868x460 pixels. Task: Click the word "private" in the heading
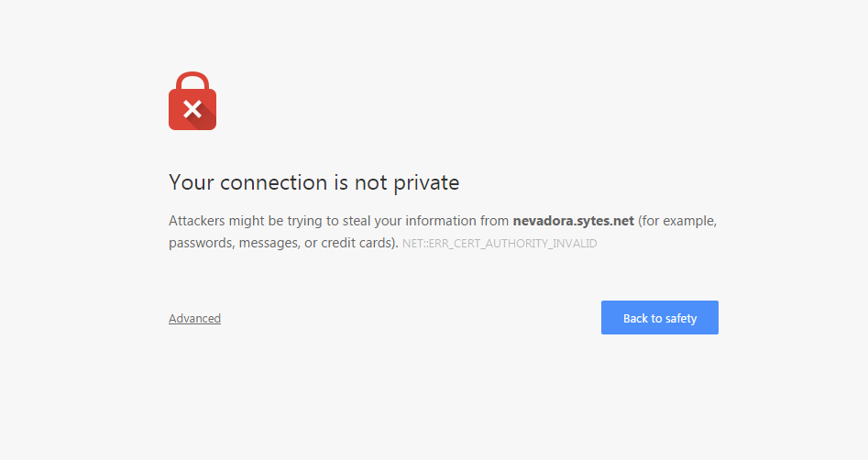tap(426, 183)
